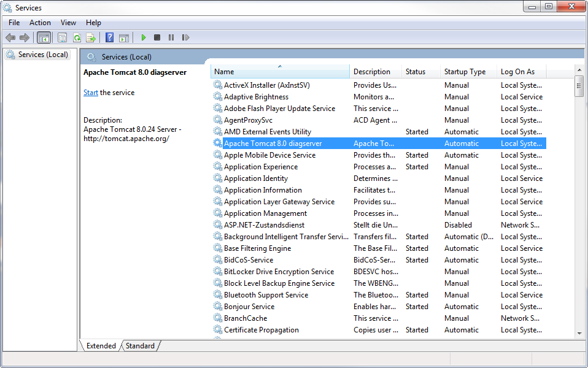Restart the service with the toolbar restart icon

[185, 37]
